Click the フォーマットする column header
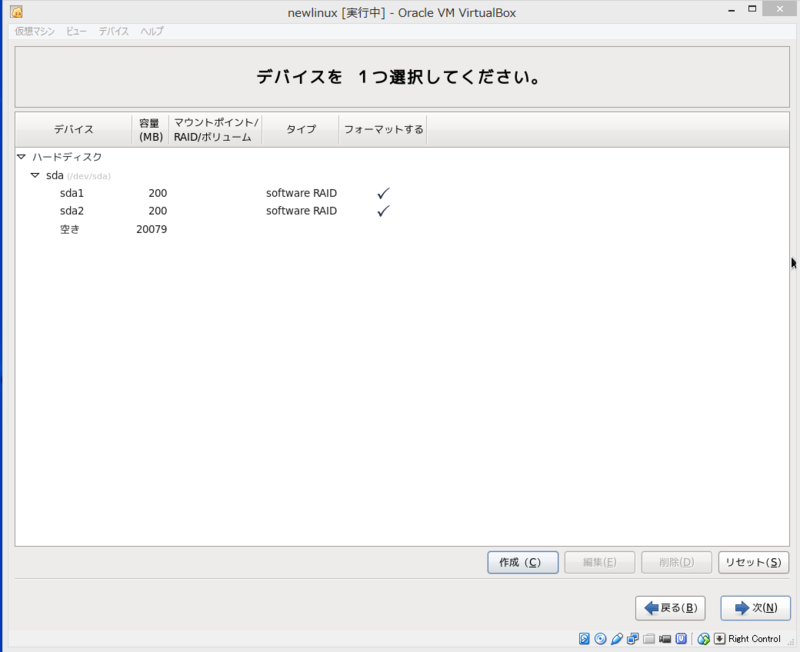 [383, 130]
